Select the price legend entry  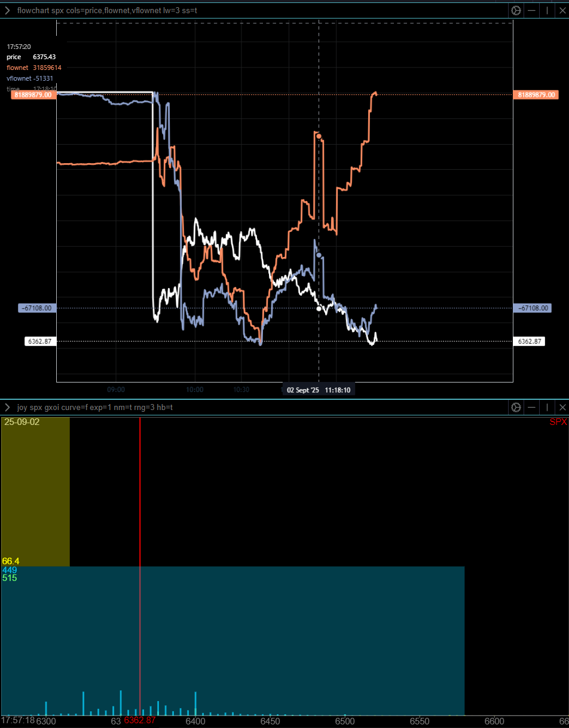pos(31,57)
